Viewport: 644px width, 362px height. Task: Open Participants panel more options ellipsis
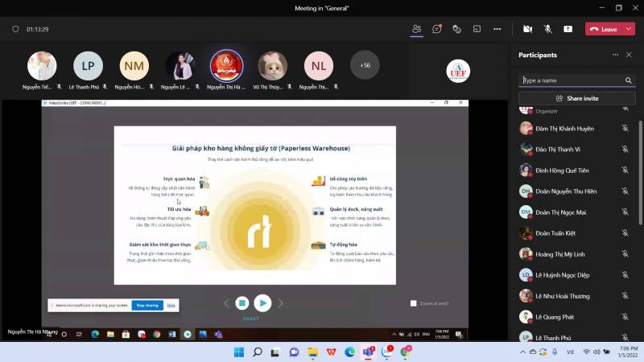point(615,55)
